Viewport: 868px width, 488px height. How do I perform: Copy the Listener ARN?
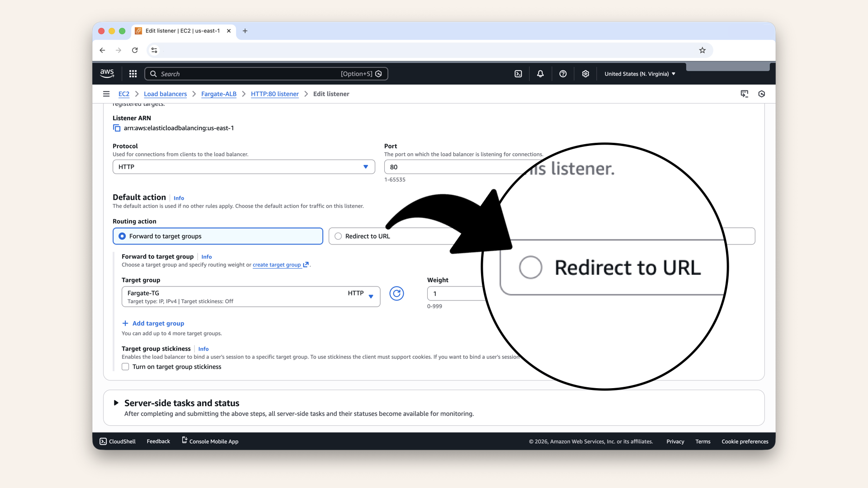pyautogui.click(x=116, y=128)
